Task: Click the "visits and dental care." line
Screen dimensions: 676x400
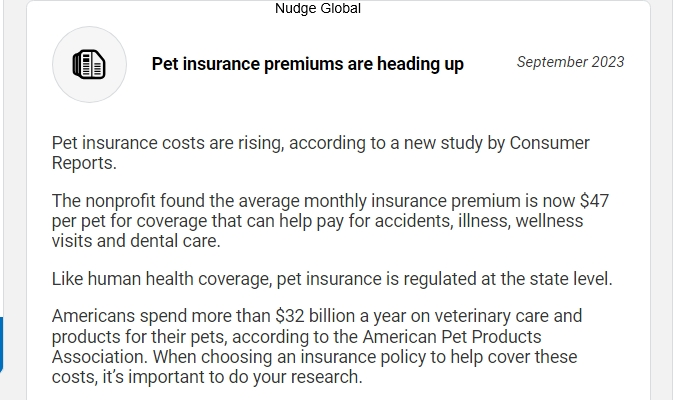Action: pyautogui.click(x=136, y=241)
